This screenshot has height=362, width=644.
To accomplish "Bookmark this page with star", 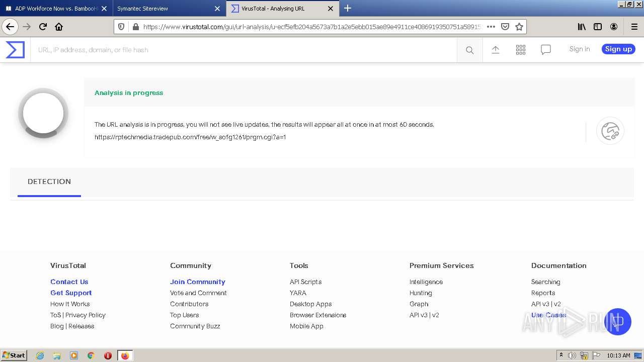I will point(519,27).
